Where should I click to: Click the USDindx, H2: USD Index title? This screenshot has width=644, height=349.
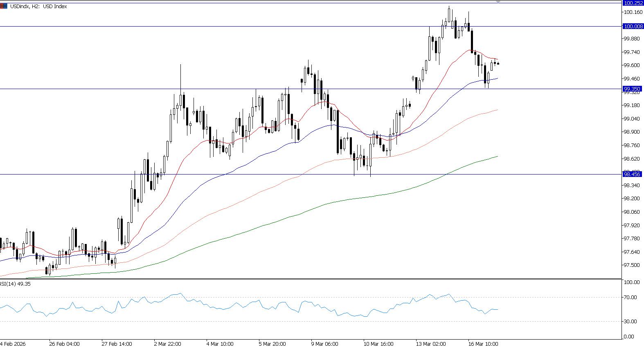(38, 7)
